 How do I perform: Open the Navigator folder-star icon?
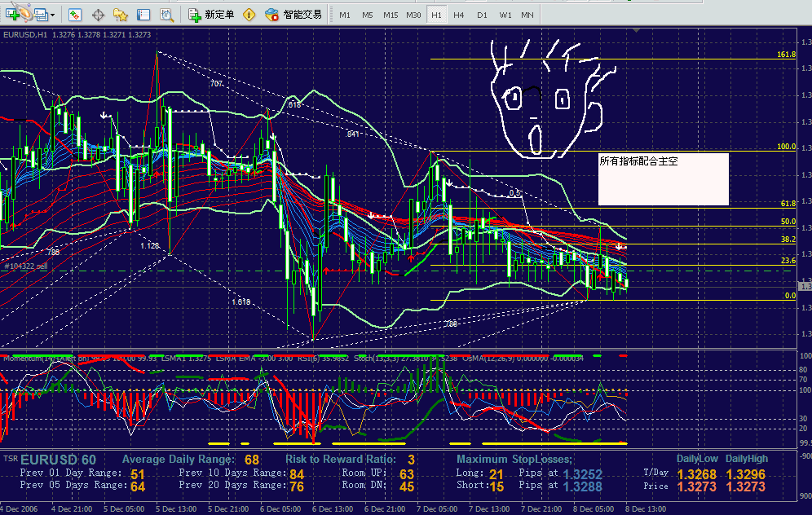point(121,15)
